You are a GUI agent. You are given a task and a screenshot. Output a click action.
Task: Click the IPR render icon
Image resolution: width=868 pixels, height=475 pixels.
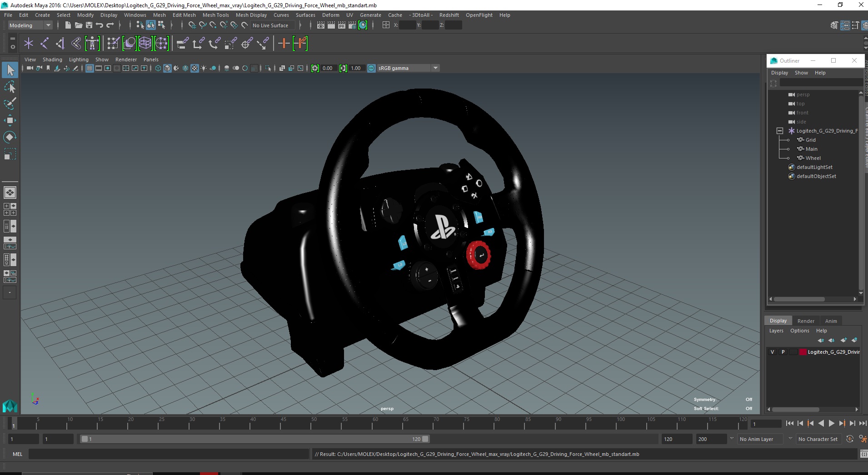point(342,25)
